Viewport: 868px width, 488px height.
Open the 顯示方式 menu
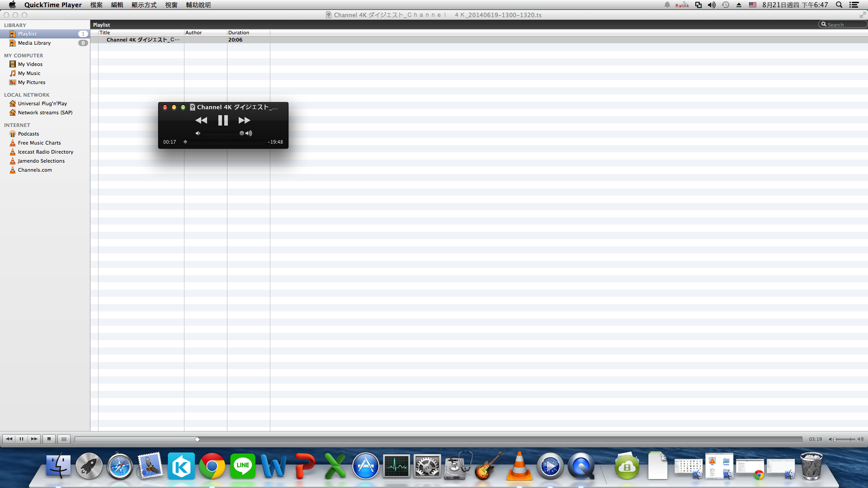pos(144,5)
